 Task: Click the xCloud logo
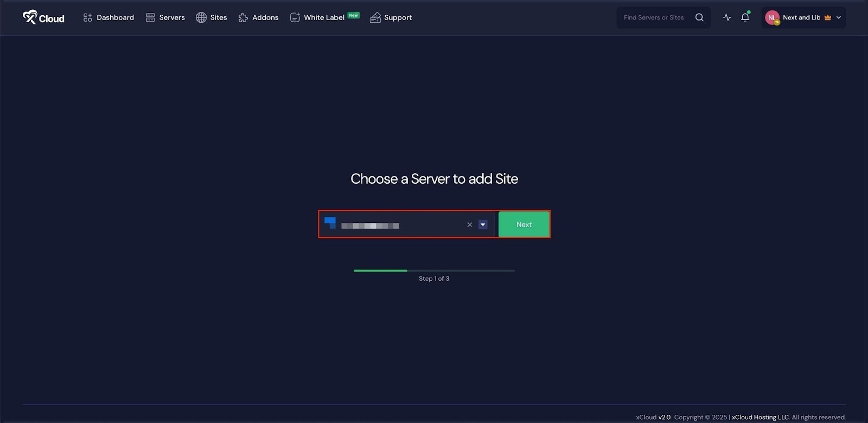pos(43,17)
